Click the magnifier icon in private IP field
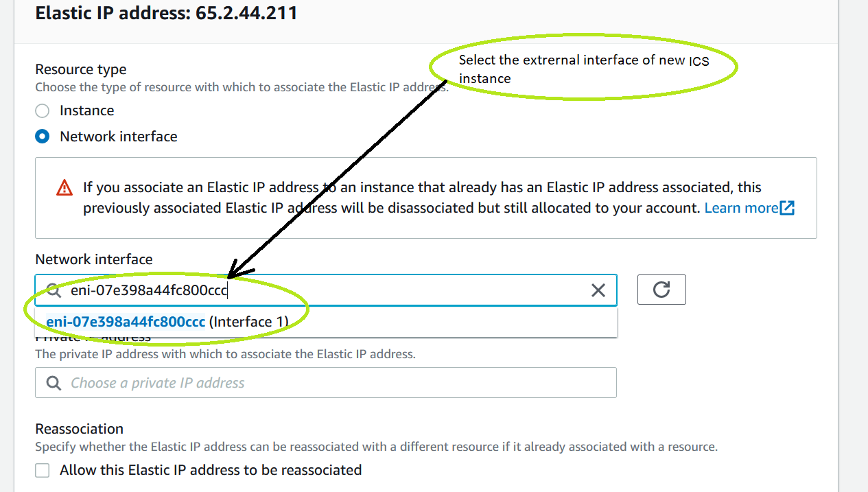 pos(54,383)
